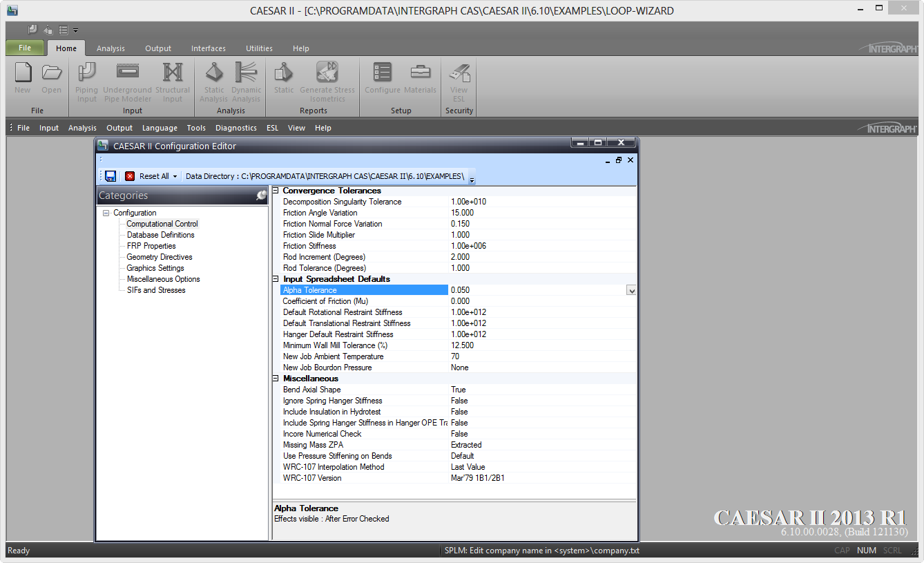Select Graphics Settings category

coord(155,268)
